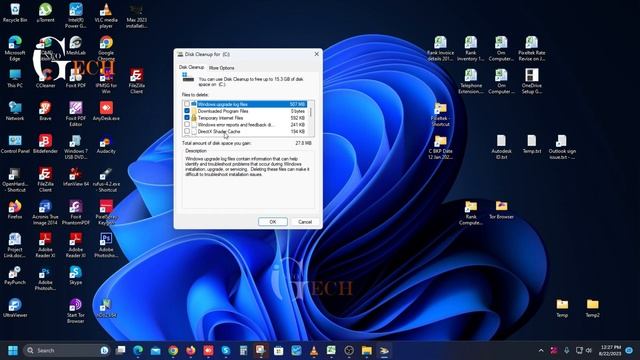Select the Start Tor Browser desktop icon
This screenshot has height=360, width=640.
click(76, 311)
